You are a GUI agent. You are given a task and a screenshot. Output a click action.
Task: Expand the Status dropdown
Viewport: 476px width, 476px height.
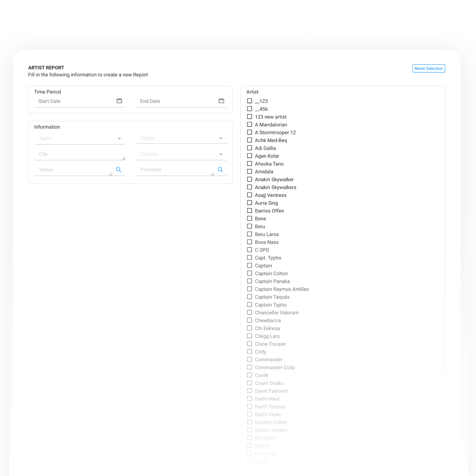click(x=182, y=138)
